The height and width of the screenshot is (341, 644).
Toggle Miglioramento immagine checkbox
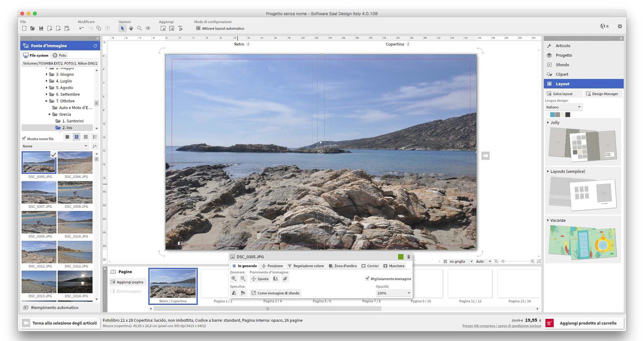(367, 279)
